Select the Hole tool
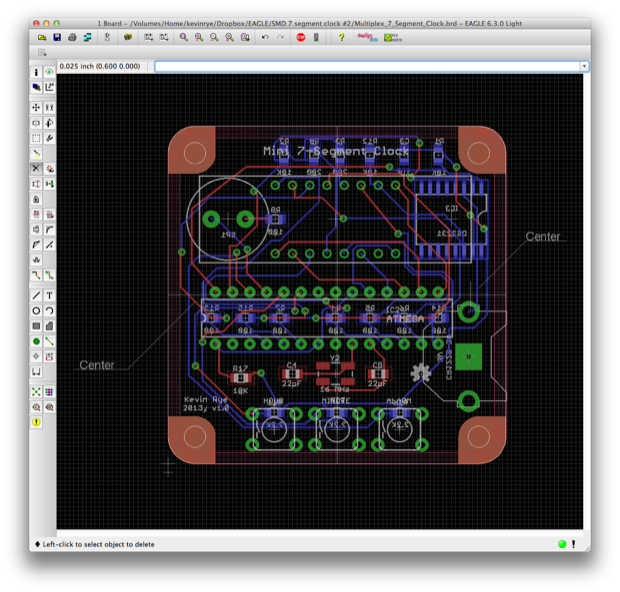Screen dimensions: 620x592 click(36, 356)
